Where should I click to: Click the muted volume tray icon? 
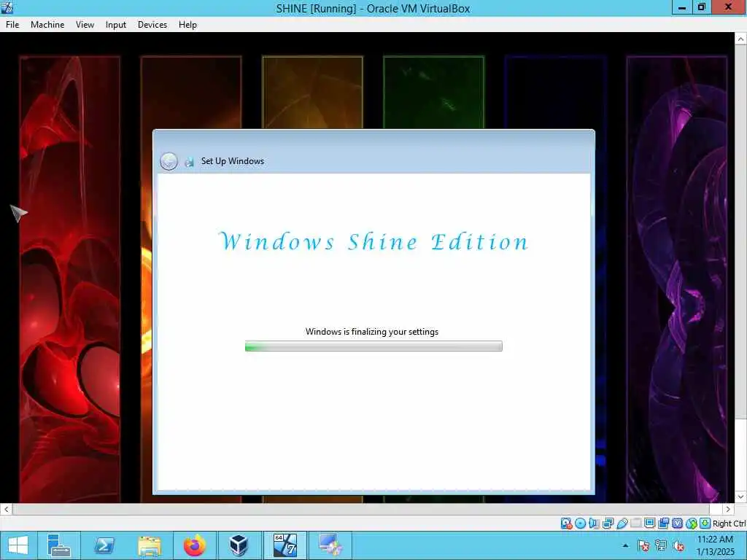678,545
